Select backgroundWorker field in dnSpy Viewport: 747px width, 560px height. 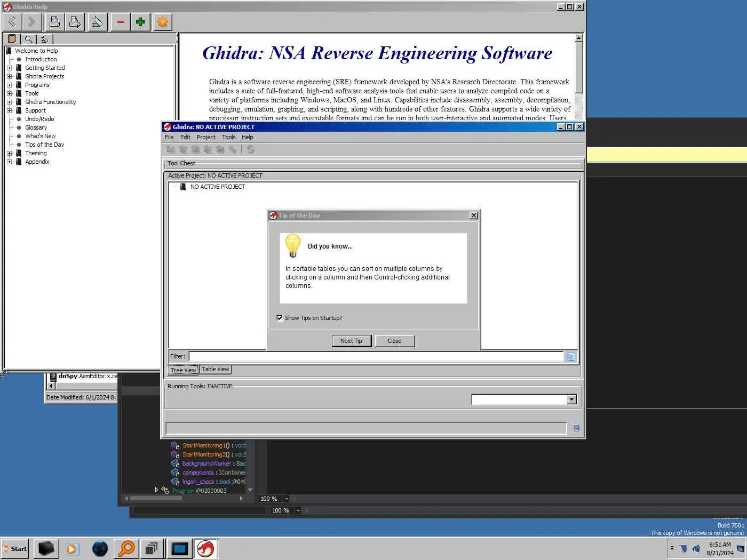(213, 463)
